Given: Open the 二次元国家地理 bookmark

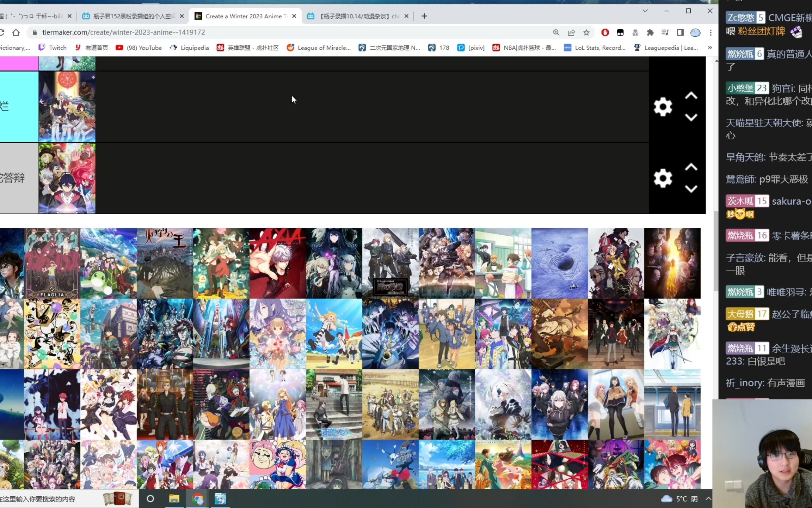Looking at the screenshot, I should coord(389,48).
